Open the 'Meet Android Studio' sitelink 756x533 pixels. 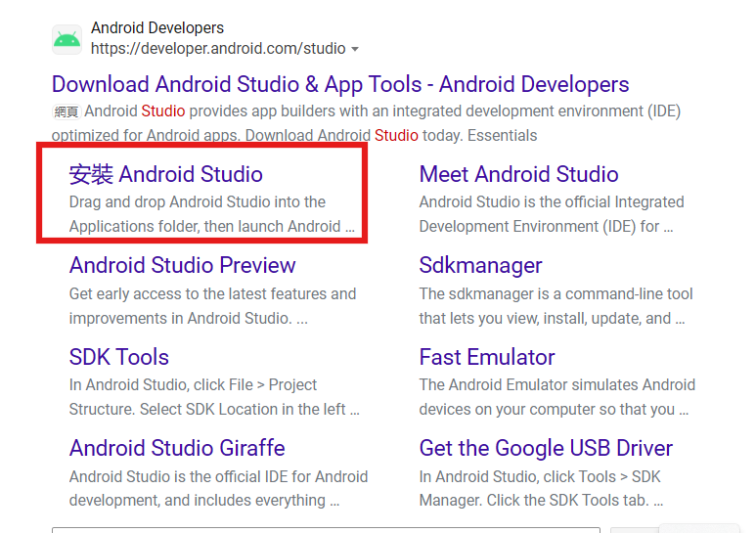518,174
